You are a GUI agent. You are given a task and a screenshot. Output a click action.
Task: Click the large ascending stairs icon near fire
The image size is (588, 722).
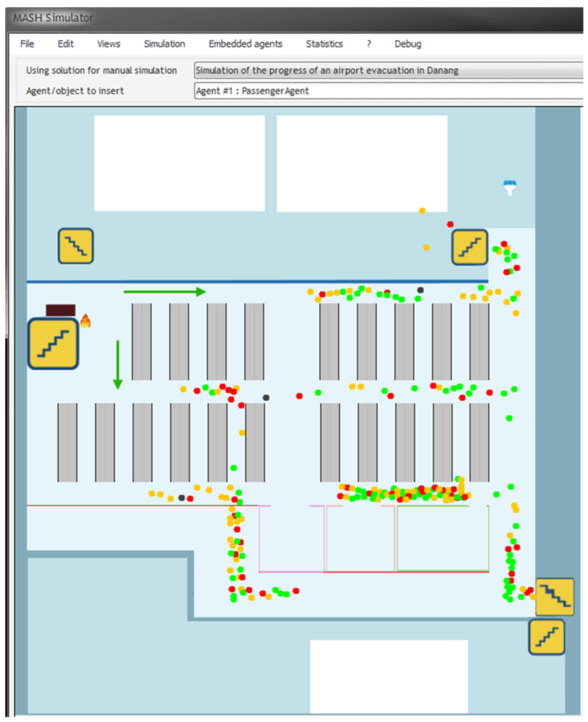coord(53,343)
